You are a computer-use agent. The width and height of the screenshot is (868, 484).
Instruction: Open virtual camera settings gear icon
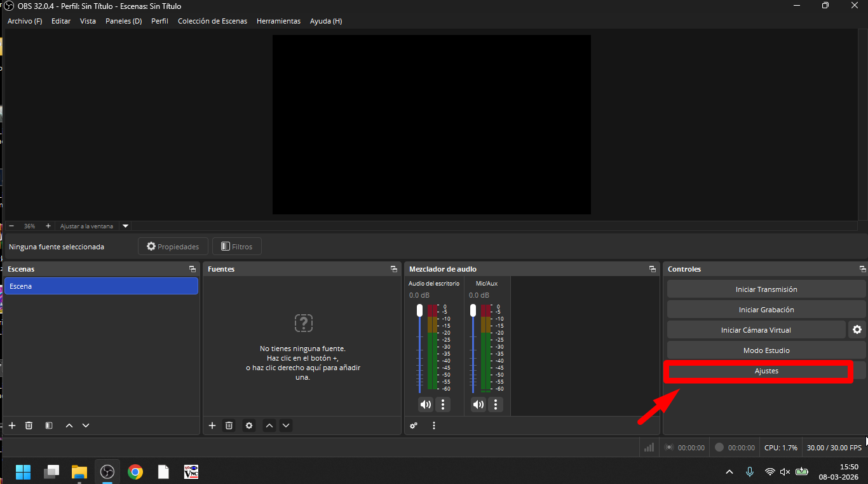[857, 329]
